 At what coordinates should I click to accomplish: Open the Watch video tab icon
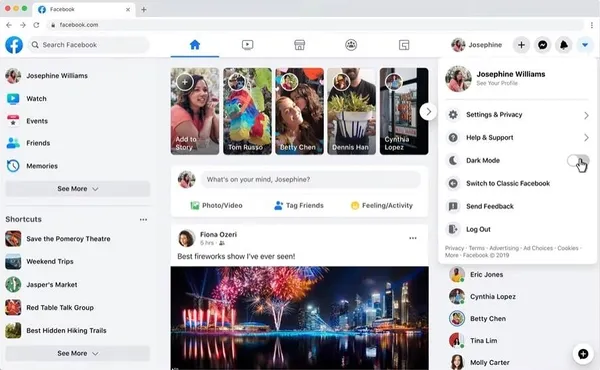[247, 45]
